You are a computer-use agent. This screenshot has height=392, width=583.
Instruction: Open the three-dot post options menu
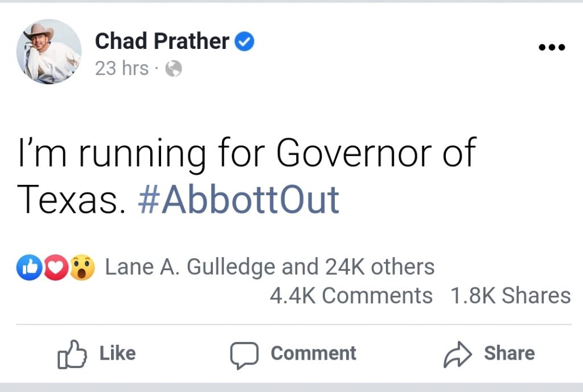click(x=552, y=47)
